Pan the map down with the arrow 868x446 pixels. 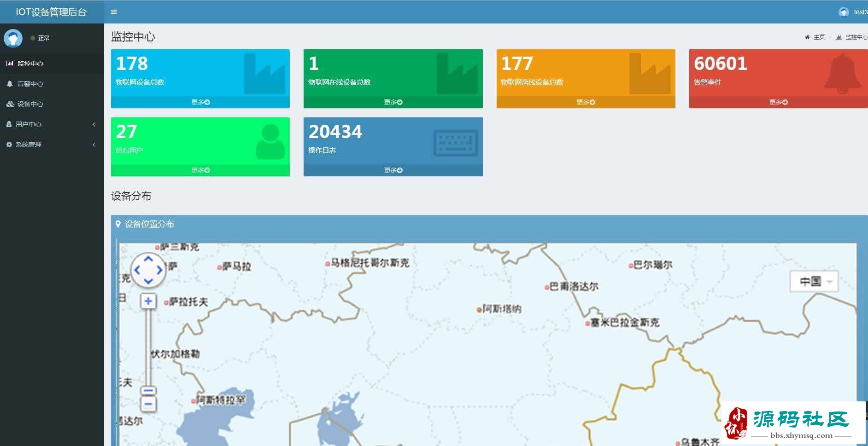coord(148,281)
